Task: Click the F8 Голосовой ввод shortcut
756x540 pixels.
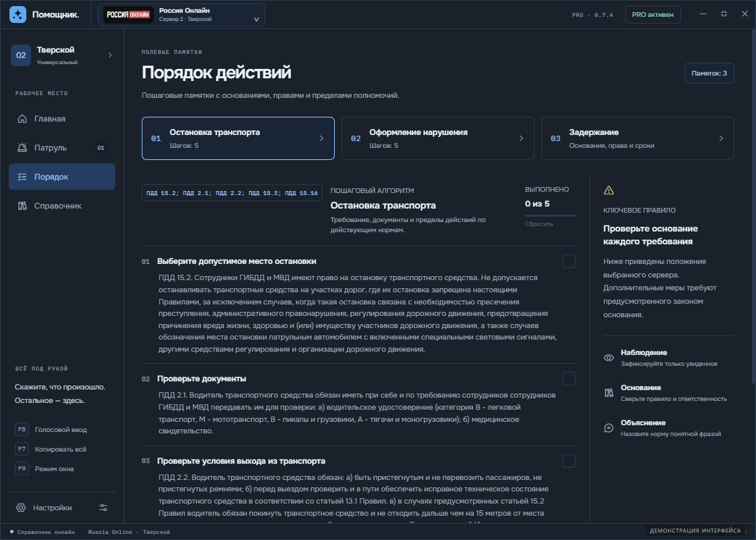Action: (x=51, y=429)
